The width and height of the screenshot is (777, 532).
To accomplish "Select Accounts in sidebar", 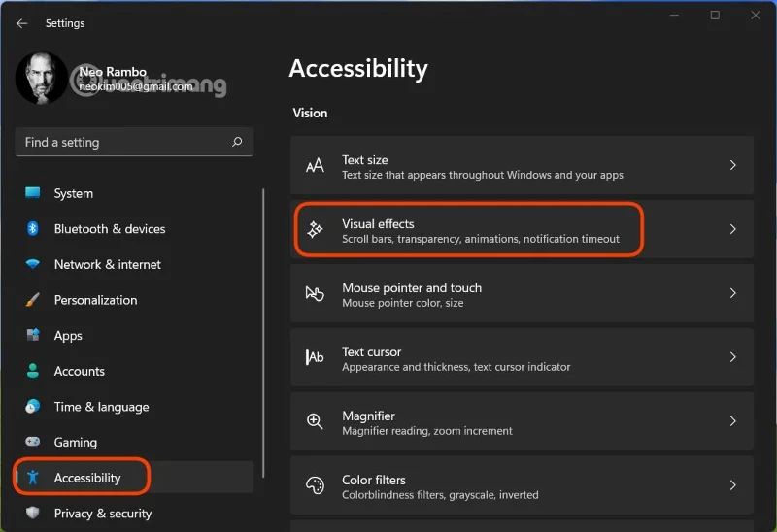I will coord(134,371).
